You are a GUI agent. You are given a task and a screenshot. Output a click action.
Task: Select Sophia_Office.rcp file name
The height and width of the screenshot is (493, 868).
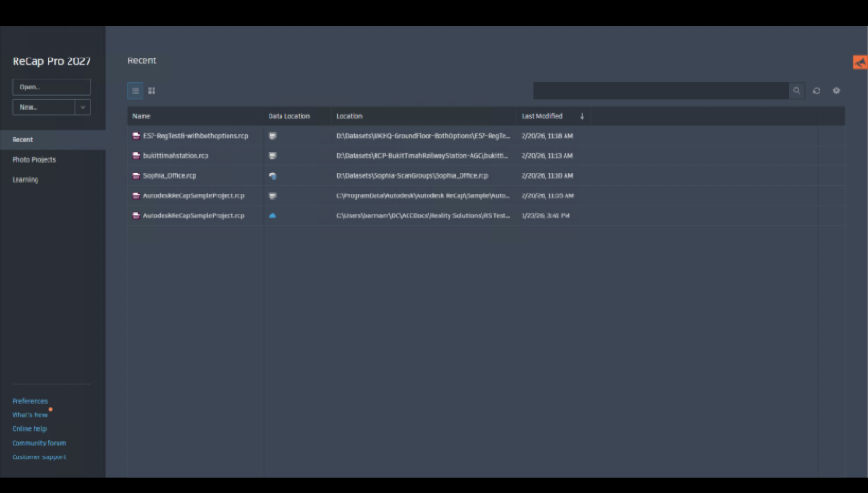(x=169, y=175)
